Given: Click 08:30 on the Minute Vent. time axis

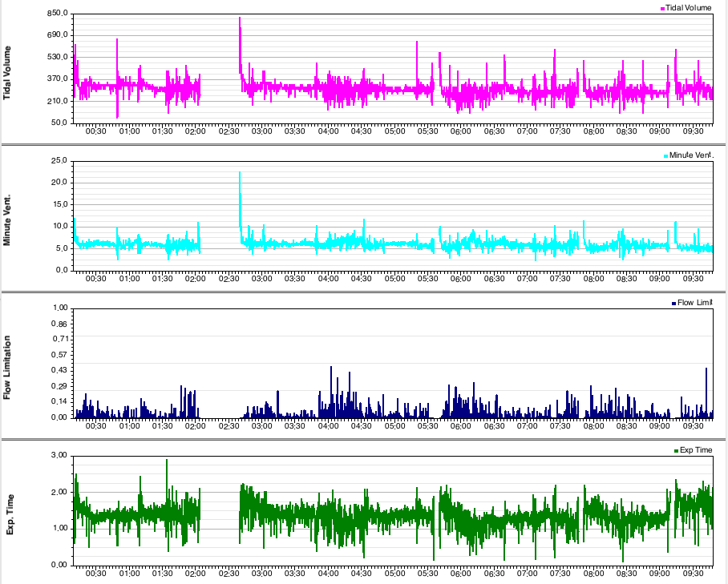Looking at the screenshot, I should (x=626, y=279).
